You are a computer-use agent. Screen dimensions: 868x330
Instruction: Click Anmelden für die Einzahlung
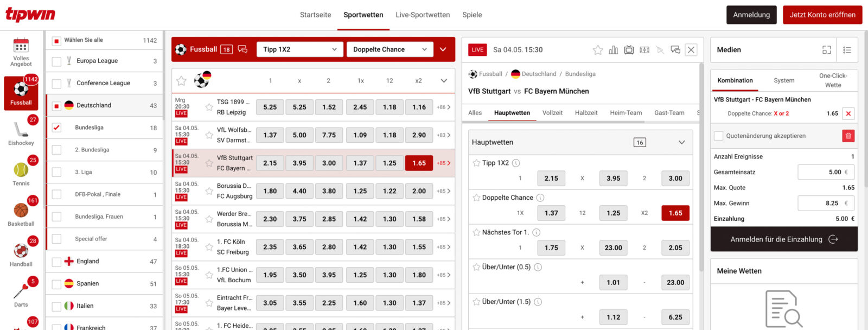784,239
